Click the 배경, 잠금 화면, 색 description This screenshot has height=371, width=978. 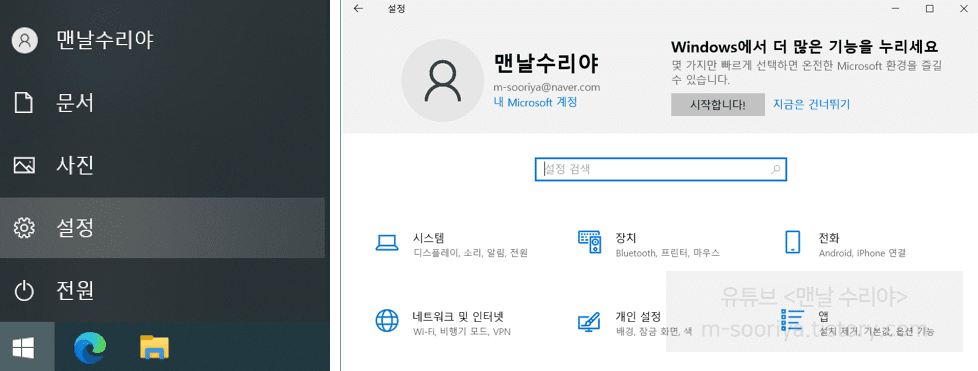click(654, 332)
